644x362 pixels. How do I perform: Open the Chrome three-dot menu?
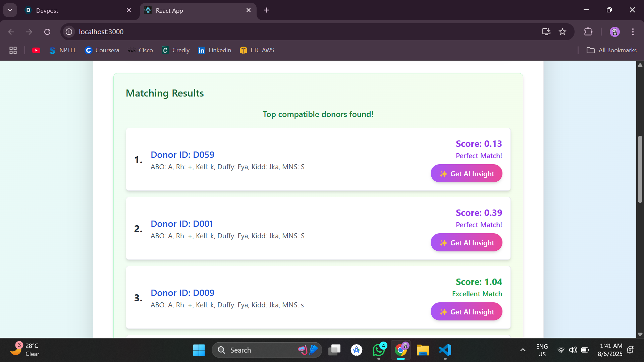point(633,32)
